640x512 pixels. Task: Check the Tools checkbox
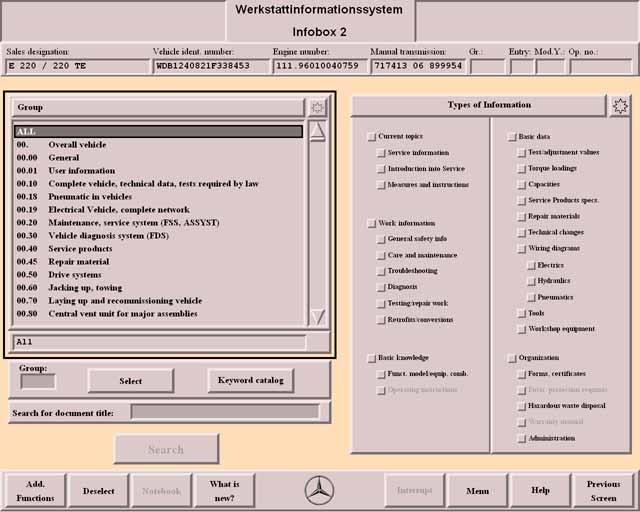pos(521,314)
